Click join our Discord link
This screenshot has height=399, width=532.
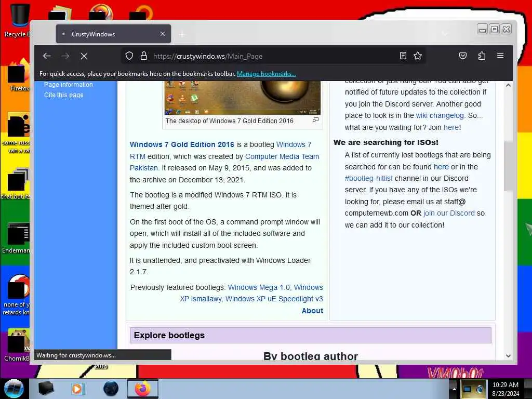pyautogui.click(x=449, y=213)
